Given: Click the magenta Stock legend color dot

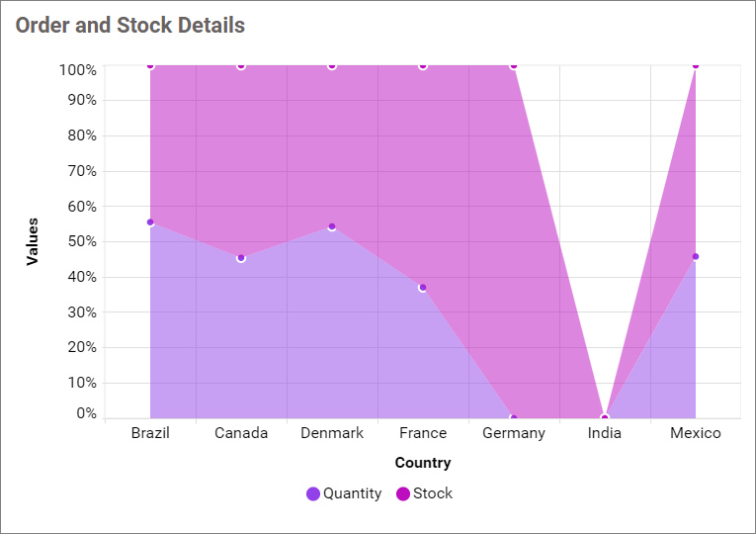Looking at the screenshot, I should (403, 493).
